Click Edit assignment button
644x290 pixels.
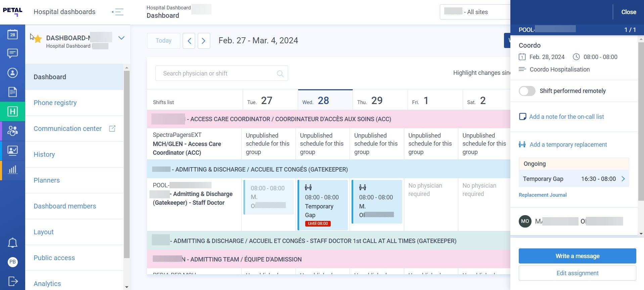577,273
